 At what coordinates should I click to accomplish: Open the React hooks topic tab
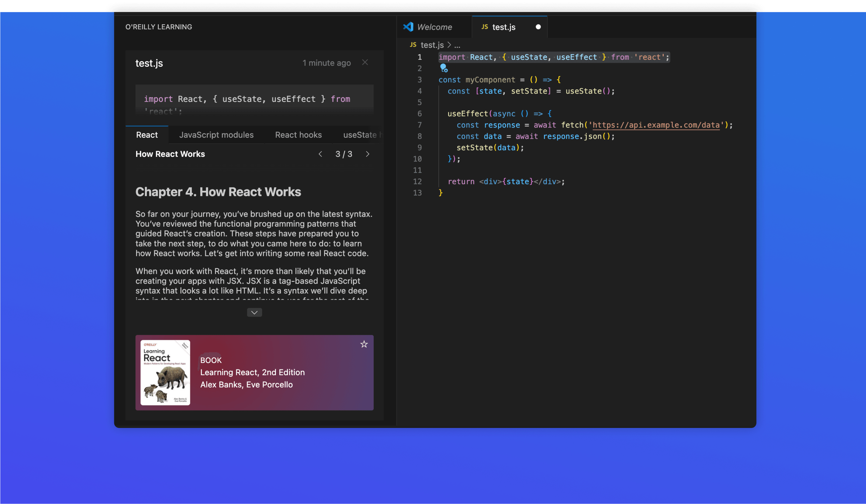pos(298,135)
